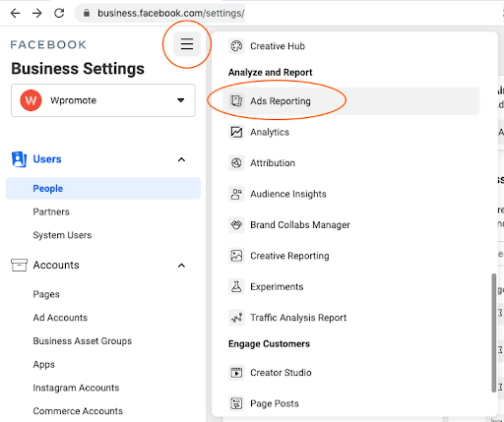Open Analytics from the menu

[270, 132]
